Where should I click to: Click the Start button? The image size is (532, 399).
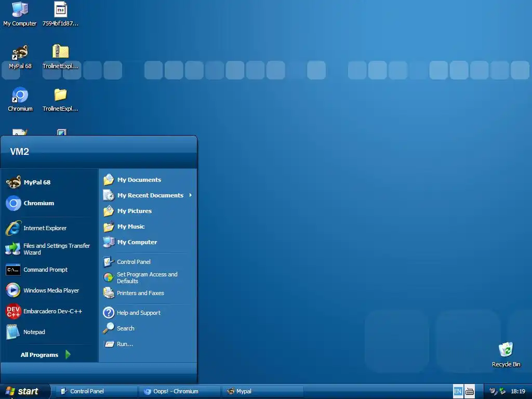tap(24, 392)
